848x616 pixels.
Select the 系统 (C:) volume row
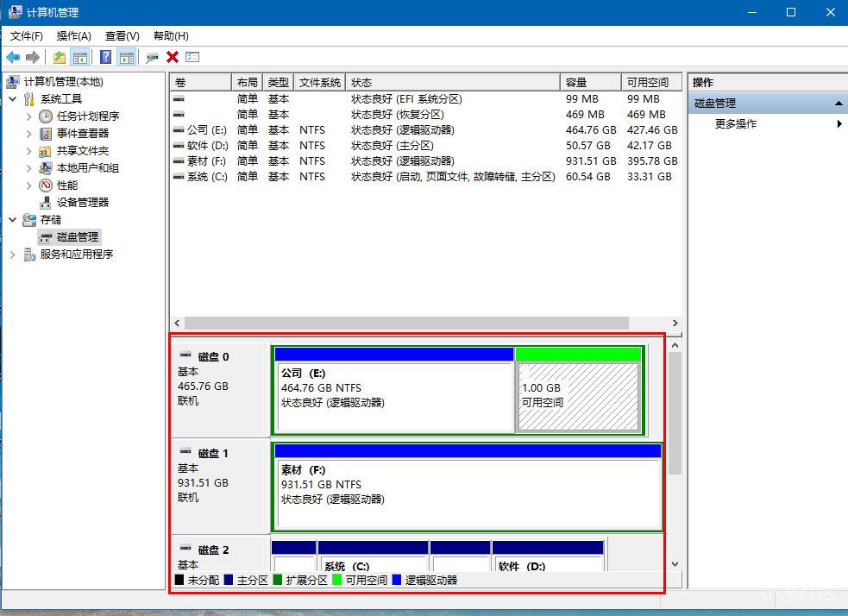pos(207,177)
